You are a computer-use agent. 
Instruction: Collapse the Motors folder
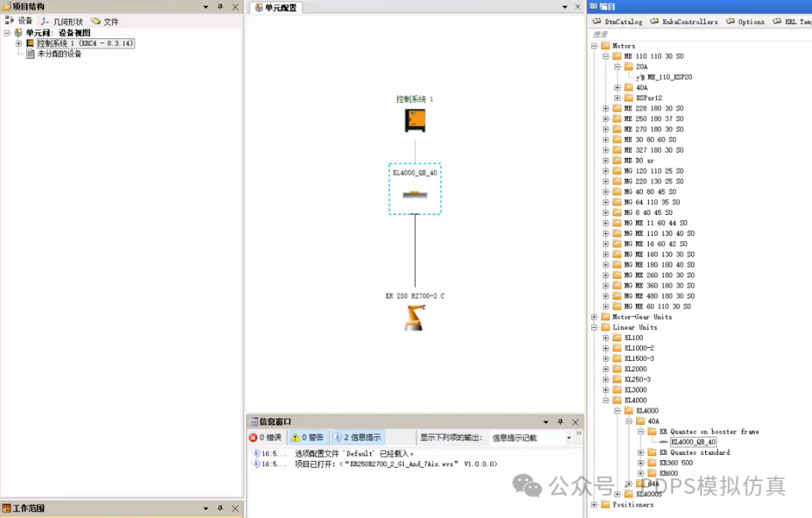[594, 46]
